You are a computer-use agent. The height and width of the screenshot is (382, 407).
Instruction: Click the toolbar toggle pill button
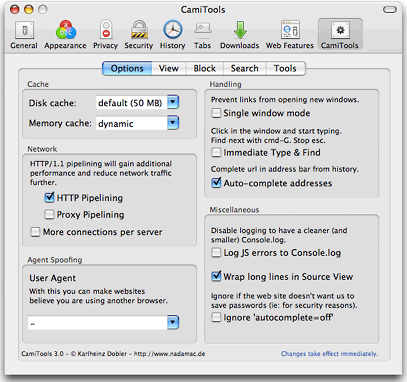[x=389, y=9]
